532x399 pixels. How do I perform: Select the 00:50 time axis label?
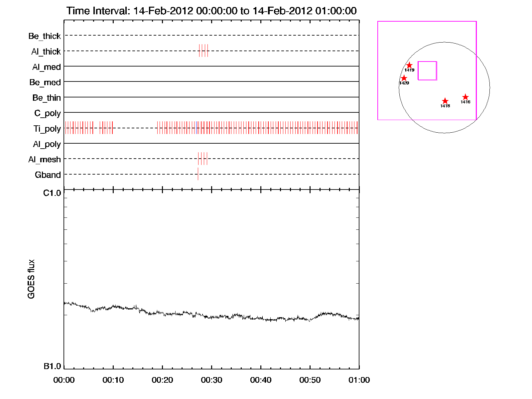pos(310,380)
